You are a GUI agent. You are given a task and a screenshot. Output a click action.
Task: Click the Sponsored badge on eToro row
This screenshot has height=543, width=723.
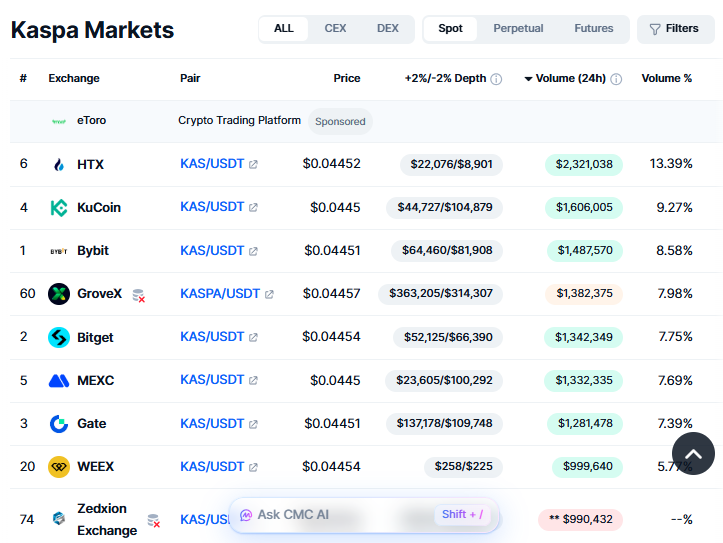[340, 122]
